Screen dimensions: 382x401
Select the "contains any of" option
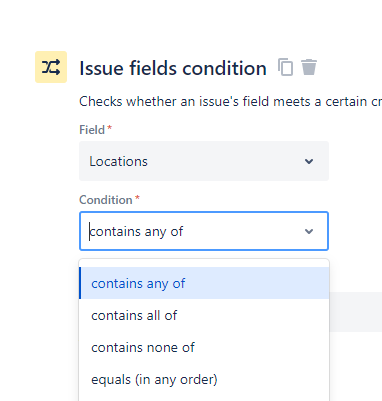coord(204,283)
